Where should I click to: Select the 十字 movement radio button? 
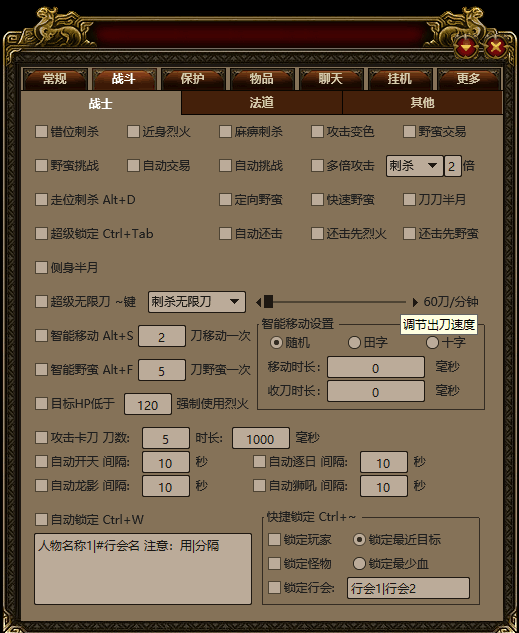[x=432, y=343]
